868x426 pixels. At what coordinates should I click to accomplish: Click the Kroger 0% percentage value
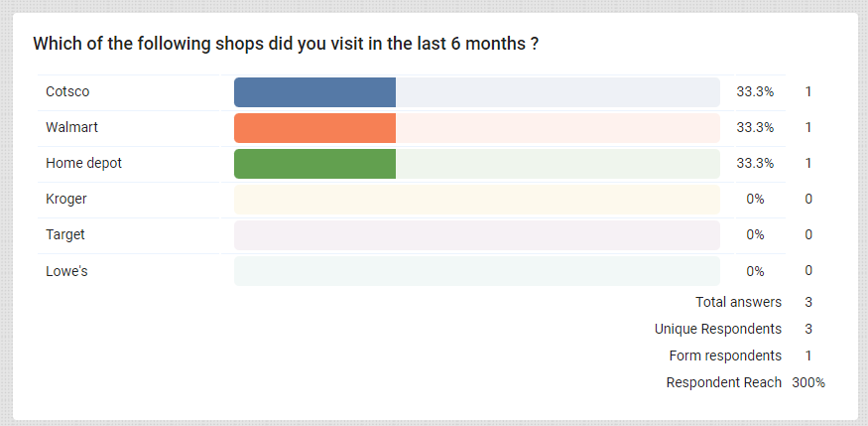point(755,199)
